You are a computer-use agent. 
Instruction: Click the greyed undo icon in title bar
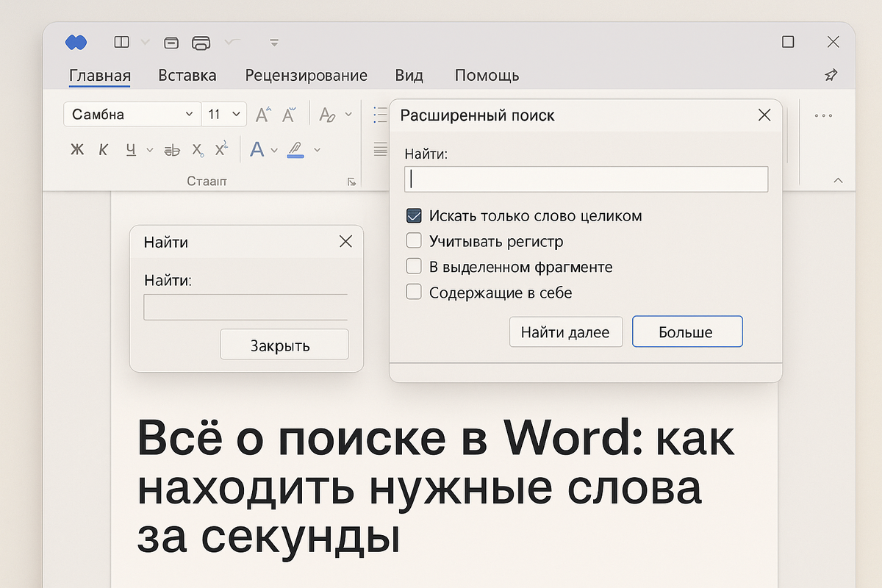[x=232, y=42]
